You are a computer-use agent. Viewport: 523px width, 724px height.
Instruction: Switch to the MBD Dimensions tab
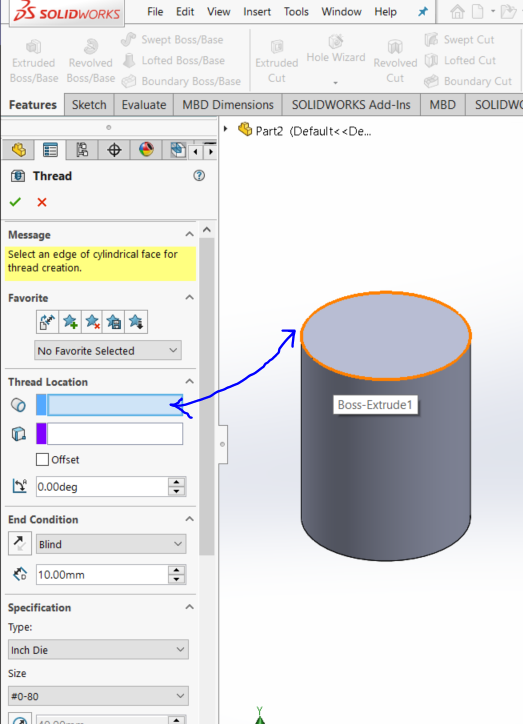[x=228, y=105]
